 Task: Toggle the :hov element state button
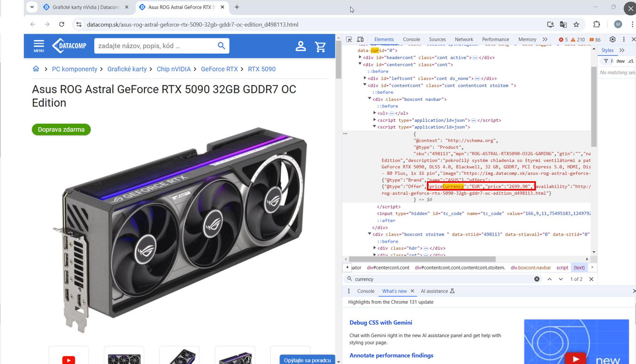coord(621,61)
